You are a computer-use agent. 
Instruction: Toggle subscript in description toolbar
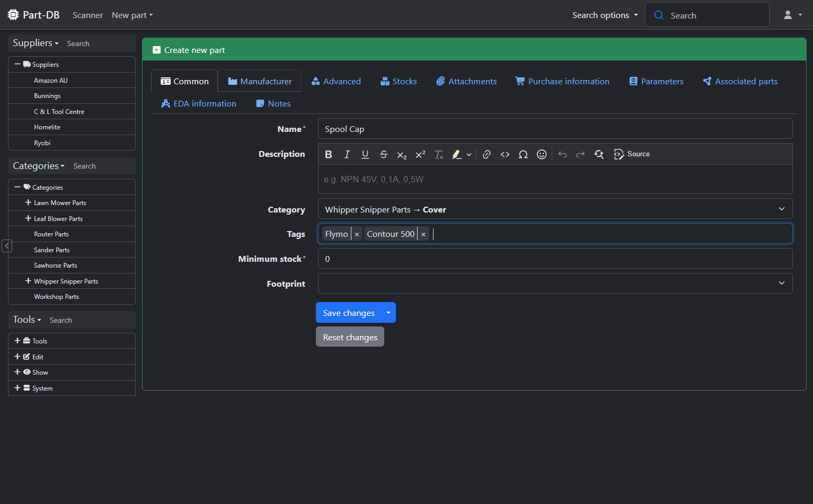pyautogui.click(x=402, y=154)
